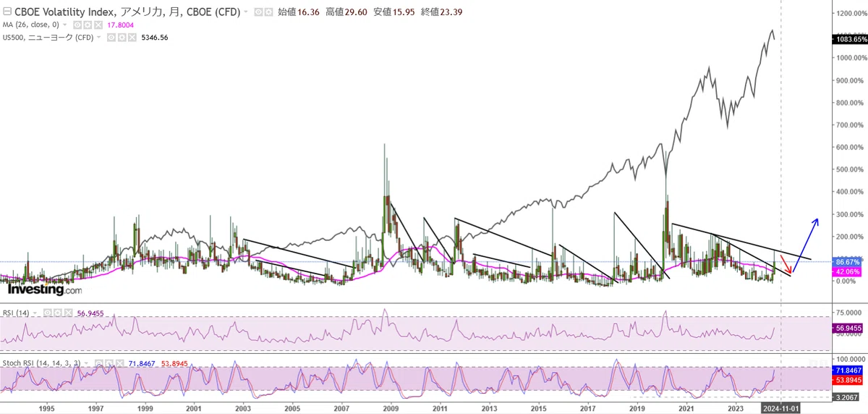The image size is (868, 414).
Task: Remove the RSI (14) indicator
Action: coord(68,313)
